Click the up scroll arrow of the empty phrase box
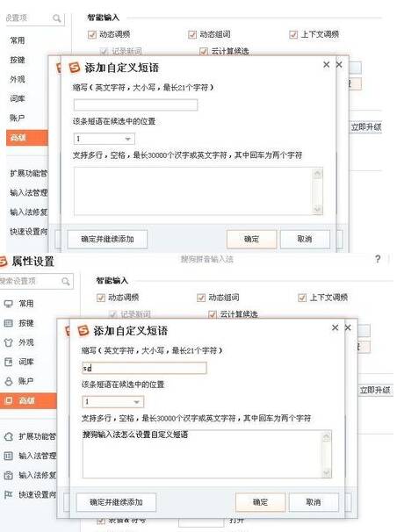This screenshot has width=397, height=532. pyautogui.click(x=317, y=174)
